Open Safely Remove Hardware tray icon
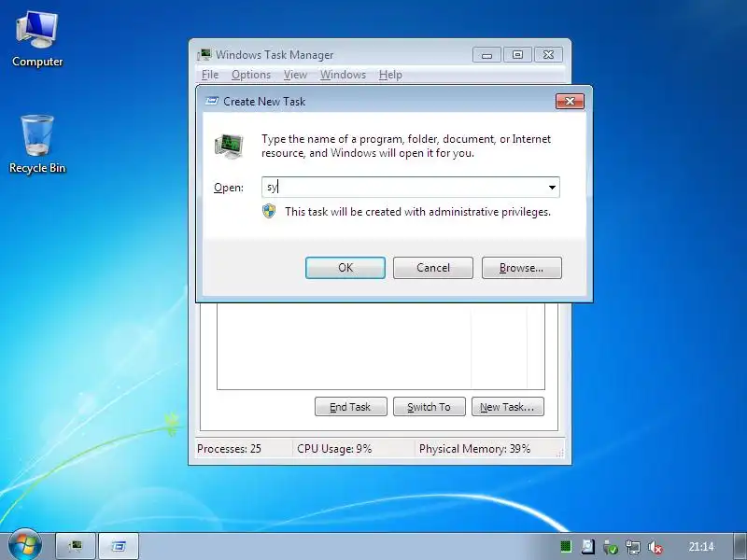The image size is (747, 560). click(611, 547)
